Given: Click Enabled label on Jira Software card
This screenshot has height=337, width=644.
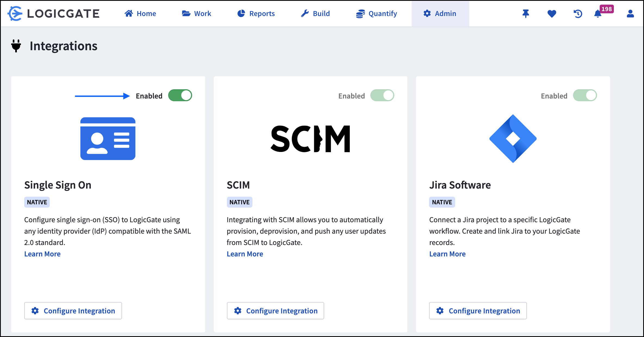Looking at the screenshot, I should tap(554, 96).
